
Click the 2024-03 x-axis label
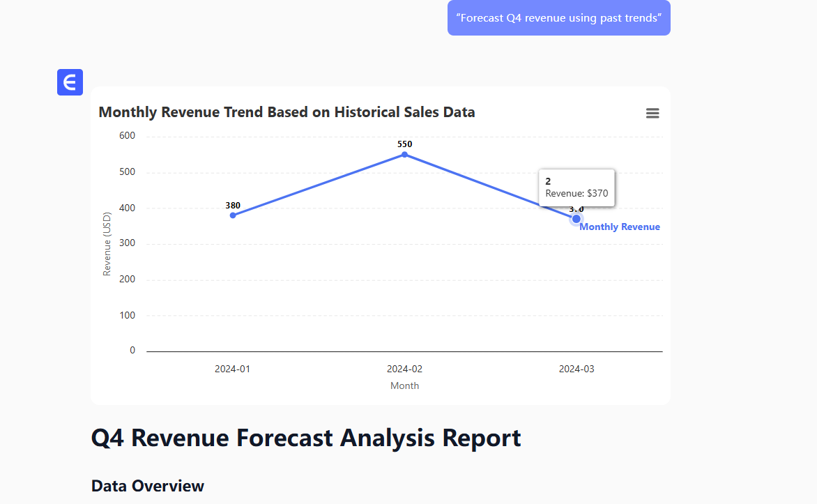(577, 369)
